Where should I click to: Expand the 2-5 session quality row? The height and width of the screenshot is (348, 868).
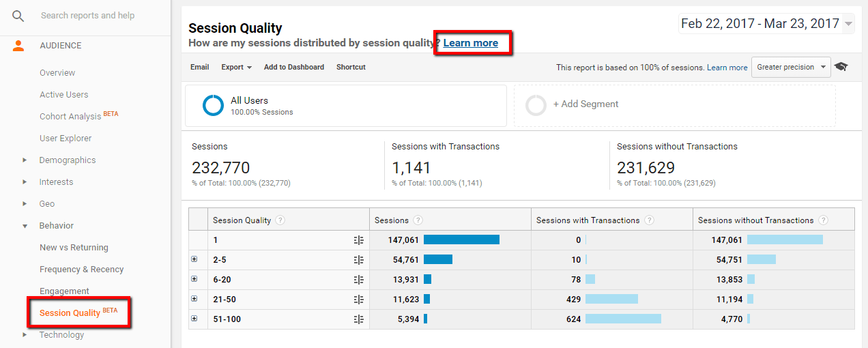(x=194, y=259)
